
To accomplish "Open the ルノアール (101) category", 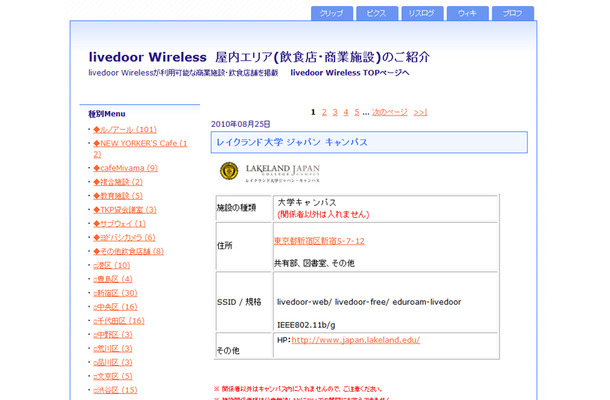I will click(x=125, y=130).
